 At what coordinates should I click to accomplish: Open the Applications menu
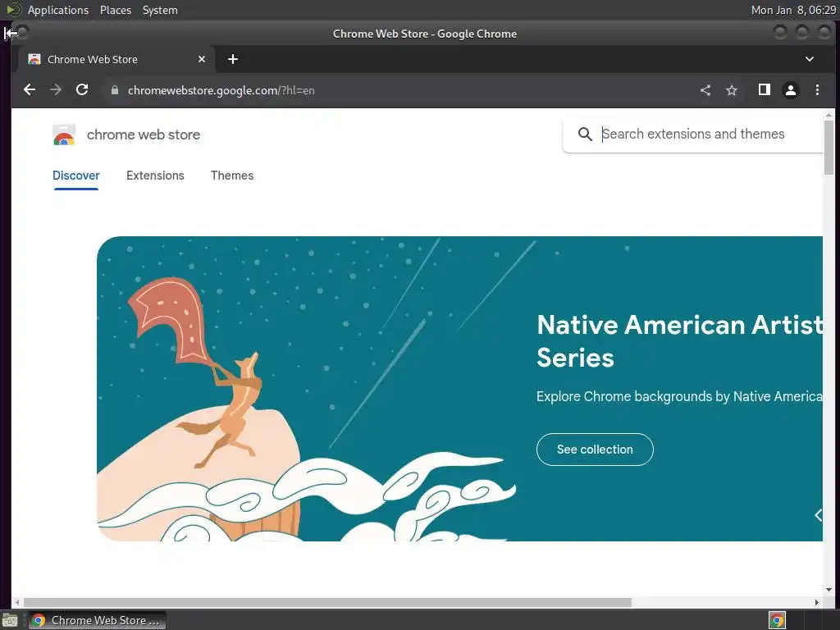pyautogui.click(x=58, y=10)
